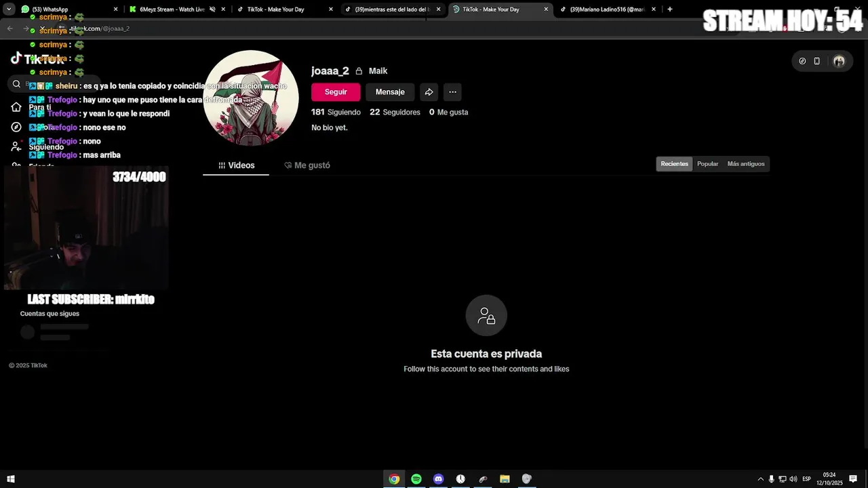Open Discord from the taskbar
The width and height of the screenshot is (868, 488).
point(438,479)
